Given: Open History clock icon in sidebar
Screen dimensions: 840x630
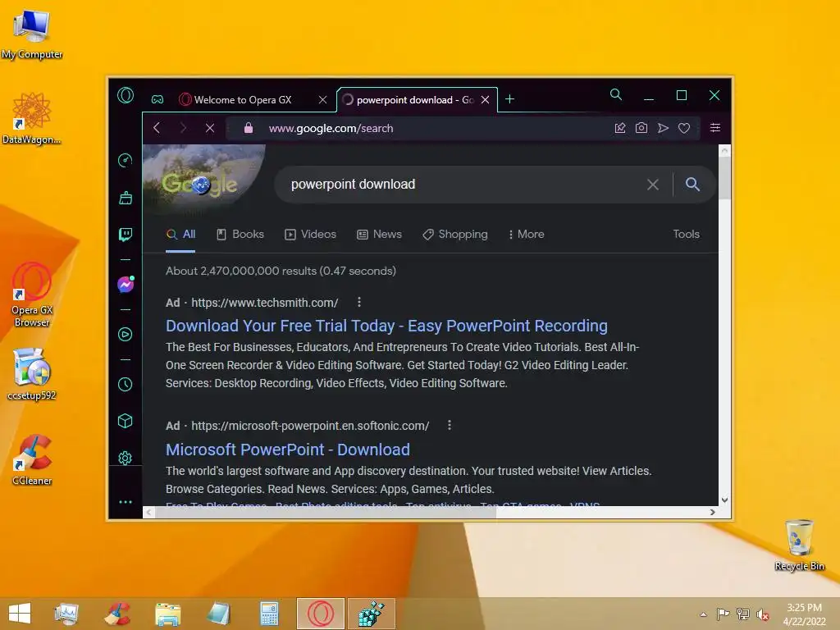Looking at the screenshot, I should click(x=126, y=384).
